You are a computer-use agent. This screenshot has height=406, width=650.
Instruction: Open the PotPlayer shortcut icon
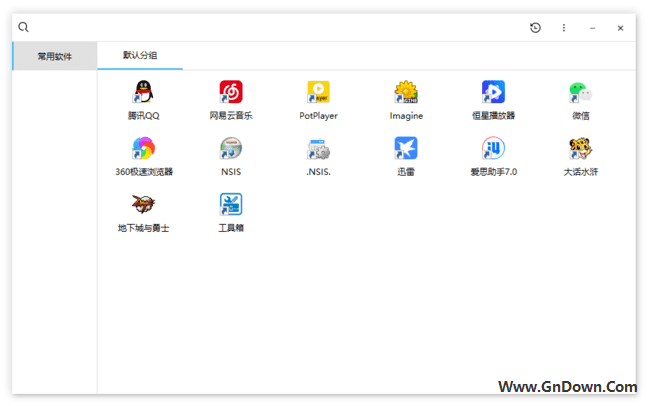(x=318, y=92)
